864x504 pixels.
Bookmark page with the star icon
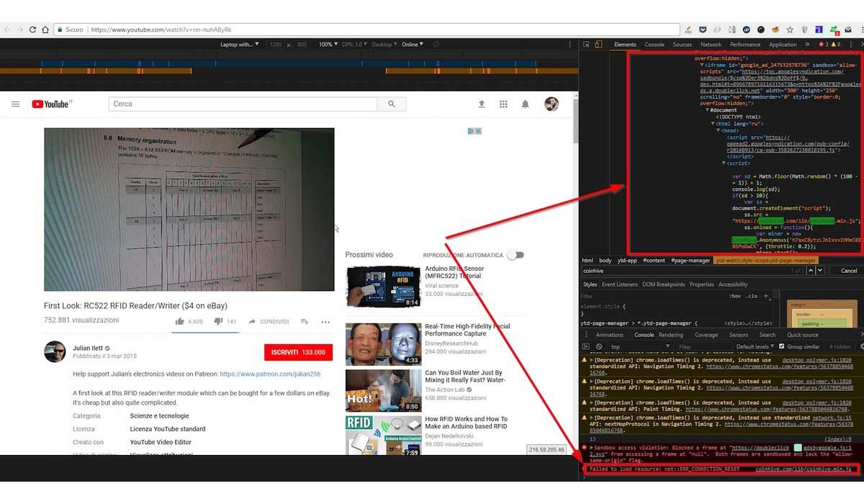pyautogui.click(x=790, y=30)
